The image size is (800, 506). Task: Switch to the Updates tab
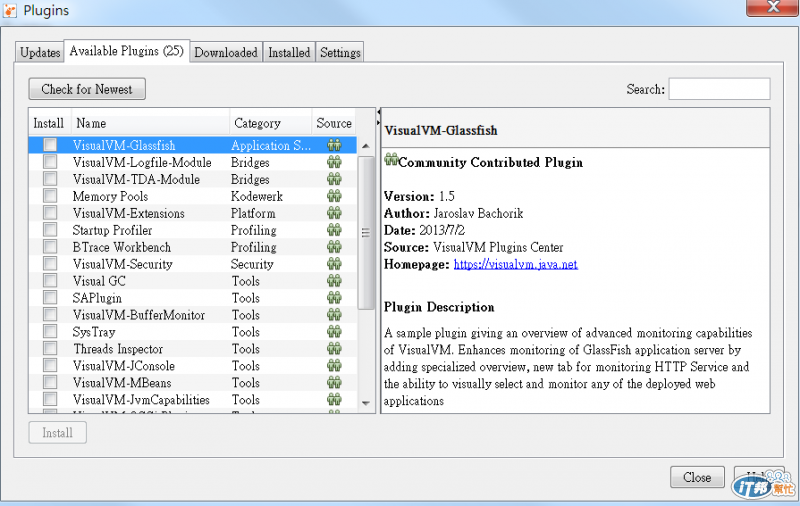pyautogui.click(x=40, y=53)
